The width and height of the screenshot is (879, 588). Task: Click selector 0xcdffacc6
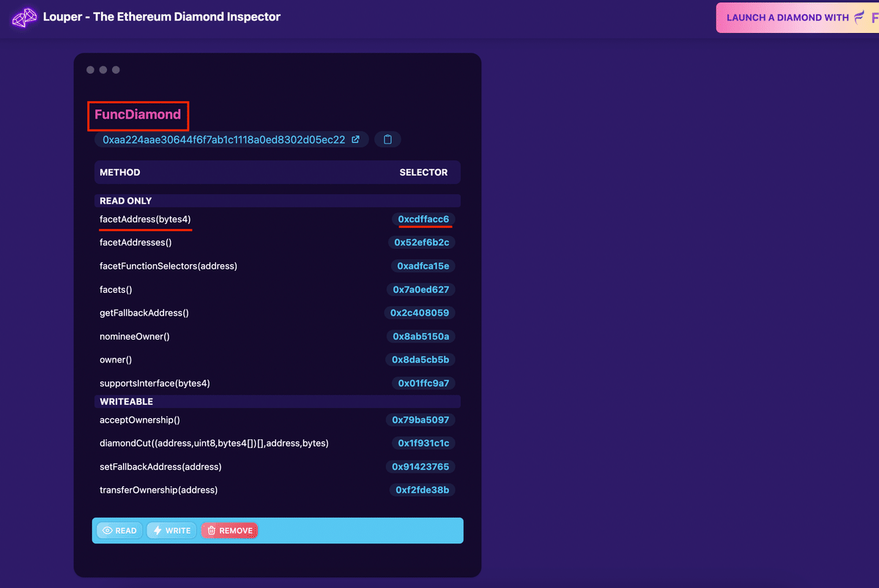pyautogui.click(x=423, y=219)
